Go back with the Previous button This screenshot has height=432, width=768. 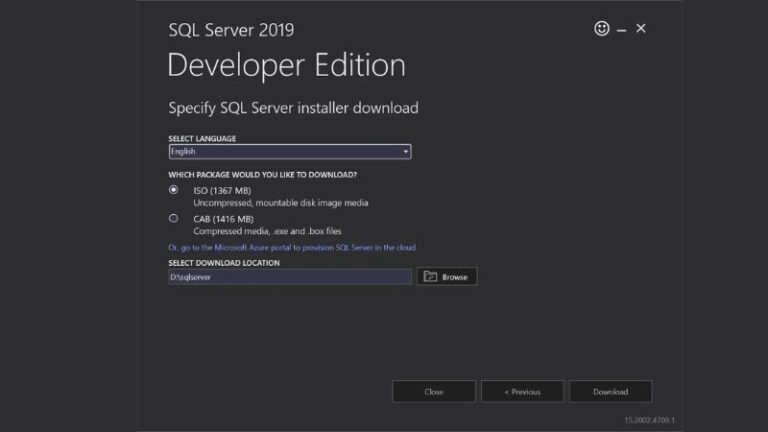[x=522, y=392]
